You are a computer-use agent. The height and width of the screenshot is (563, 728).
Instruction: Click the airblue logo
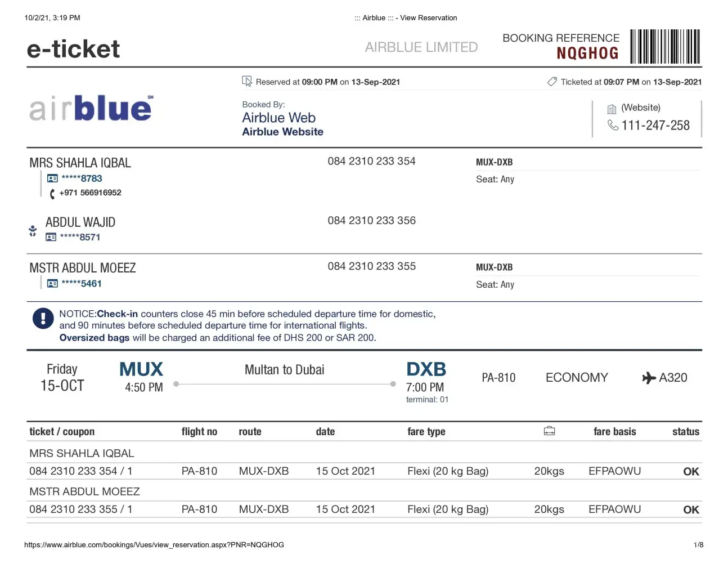(x=91, y=108)
